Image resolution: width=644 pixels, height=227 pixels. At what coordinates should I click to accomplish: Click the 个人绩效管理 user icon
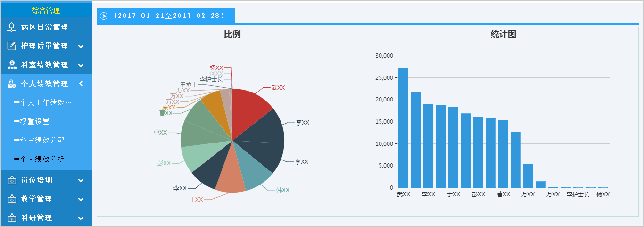point(12,84)
